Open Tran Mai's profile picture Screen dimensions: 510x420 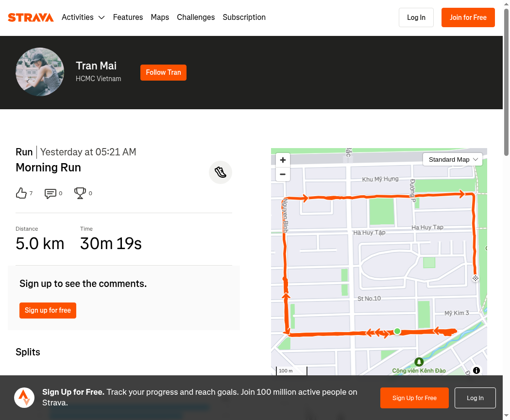click(40, 72)
